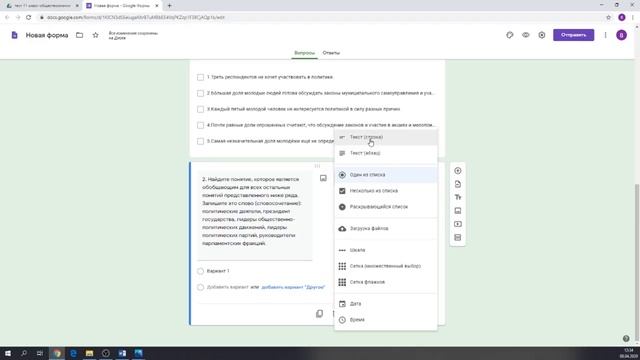Screen dimensions: 640x360
Task: Open Edge browser from the taskbar
Action: coord(73,353)
